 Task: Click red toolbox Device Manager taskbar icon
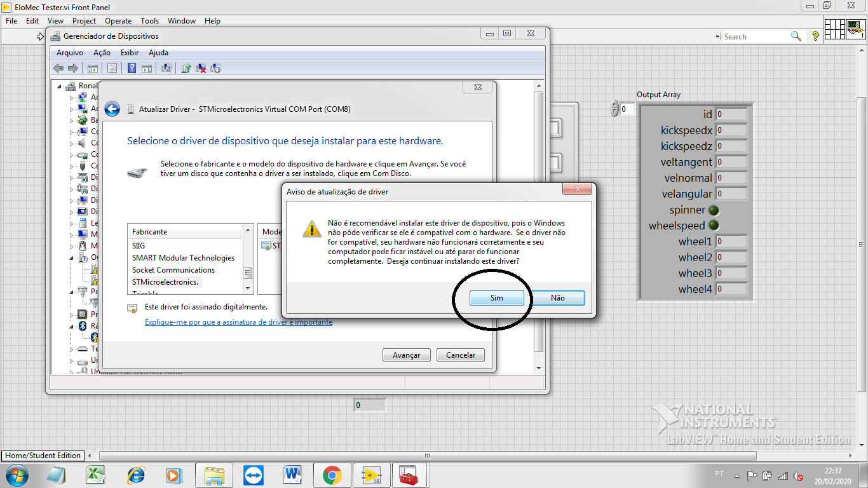[408, 475]
